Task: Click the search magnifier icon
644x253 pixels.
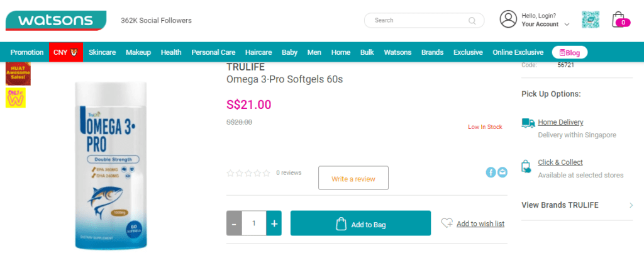Action: tap(472, 21)
